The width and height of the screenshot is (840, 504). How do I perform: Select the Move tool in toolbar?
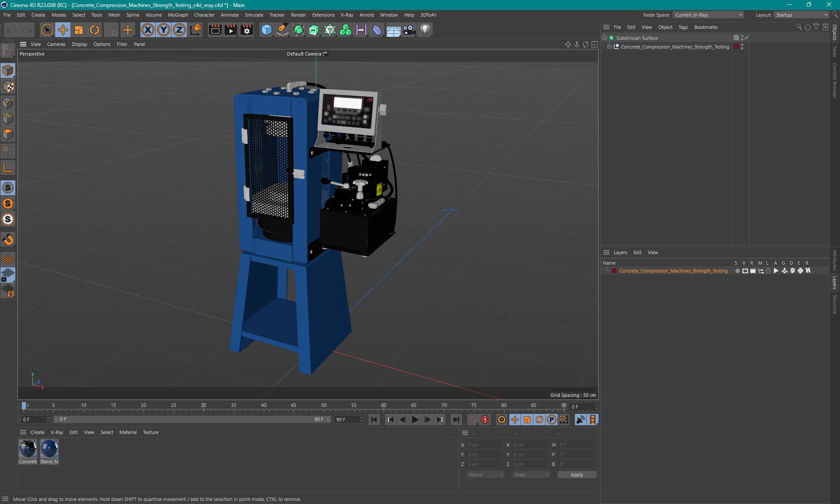[x=63, y=30]
